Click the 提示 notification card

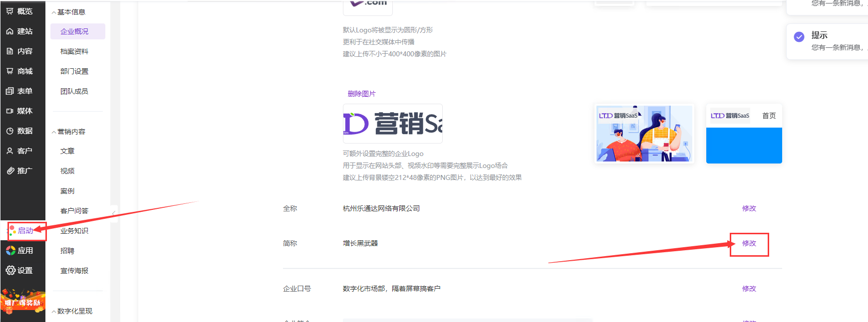coord(827,41)
